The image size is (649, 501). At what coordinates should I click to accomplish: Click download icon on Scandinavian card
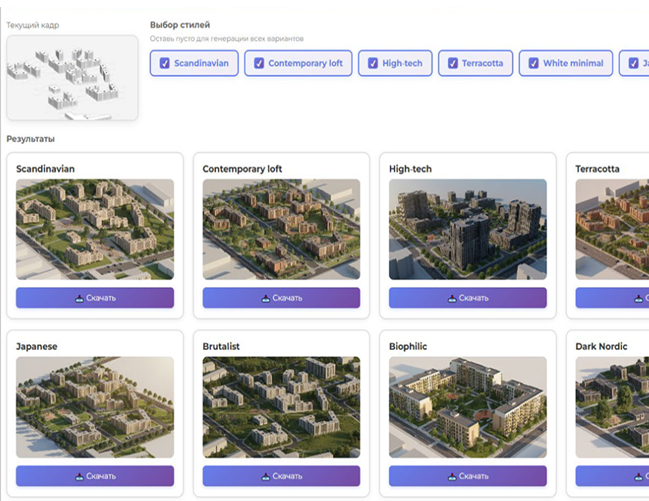coord(79,298)
